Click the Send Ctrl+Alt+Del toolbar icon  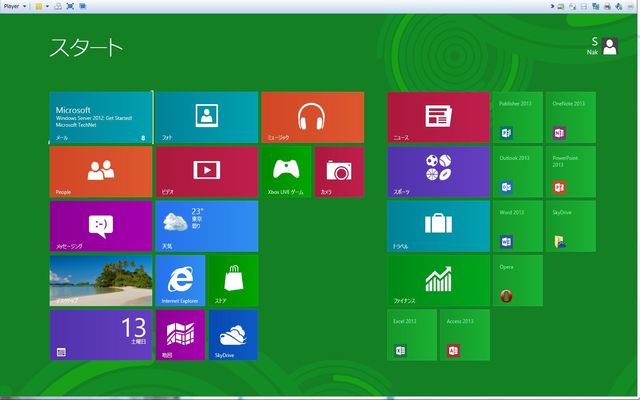point(58,6)
